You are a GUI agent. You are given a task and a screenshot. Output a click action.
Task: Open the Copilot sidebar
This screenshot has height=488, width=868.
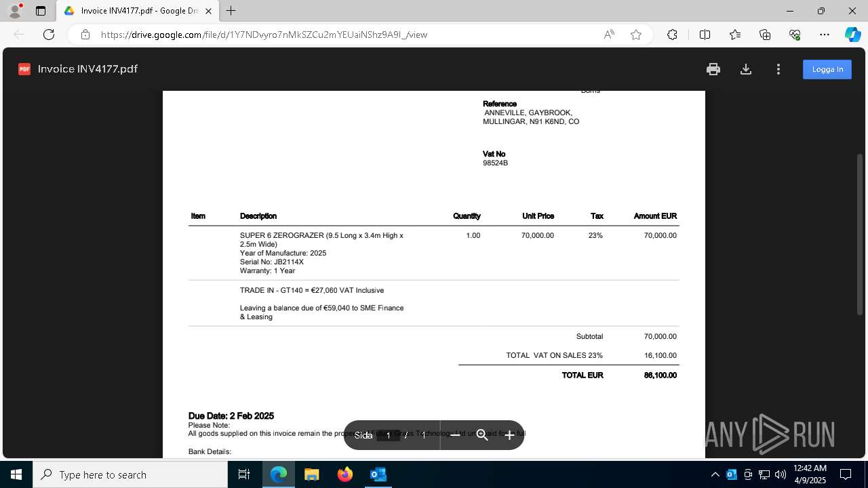point(852,35)
